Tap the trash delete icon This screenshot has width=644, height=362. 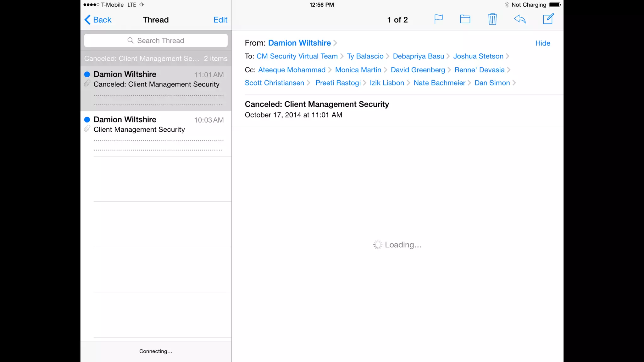[492, 19]
